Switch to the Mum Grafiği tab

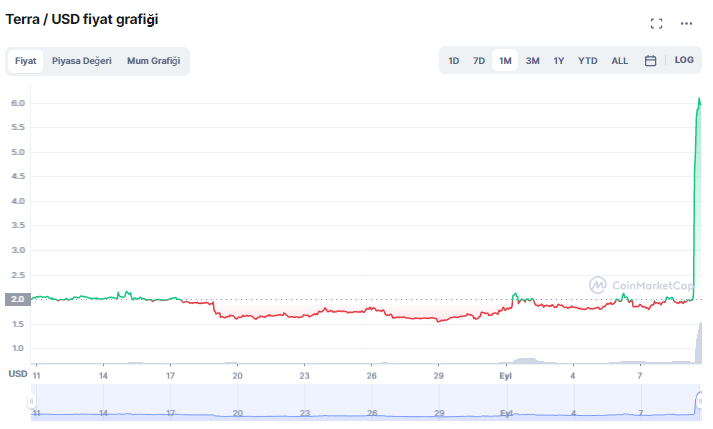click(153, 61)
